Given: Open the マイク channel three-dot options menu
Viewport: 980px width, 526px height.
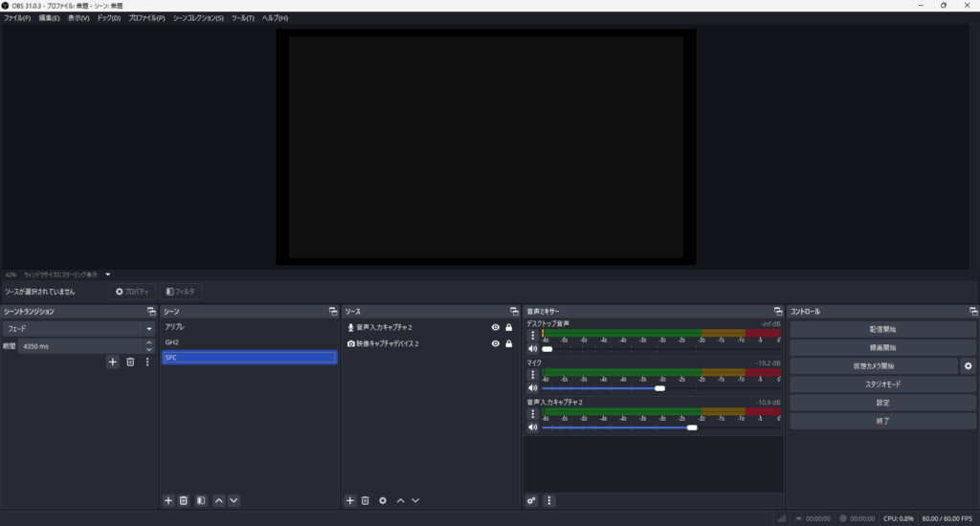Looking at the screenshot, I should pos(533,375).
